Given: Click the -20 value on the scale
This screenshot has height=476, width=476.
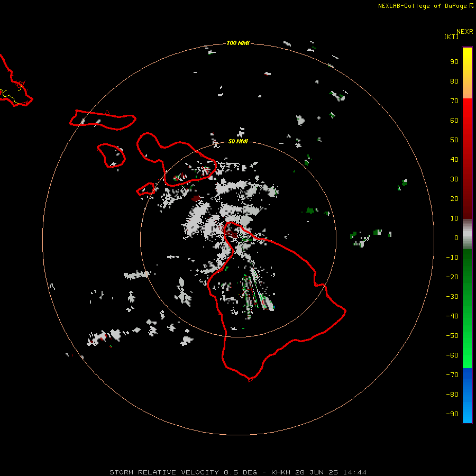Looking at the screenshot, I should click(x=452, y=277).
